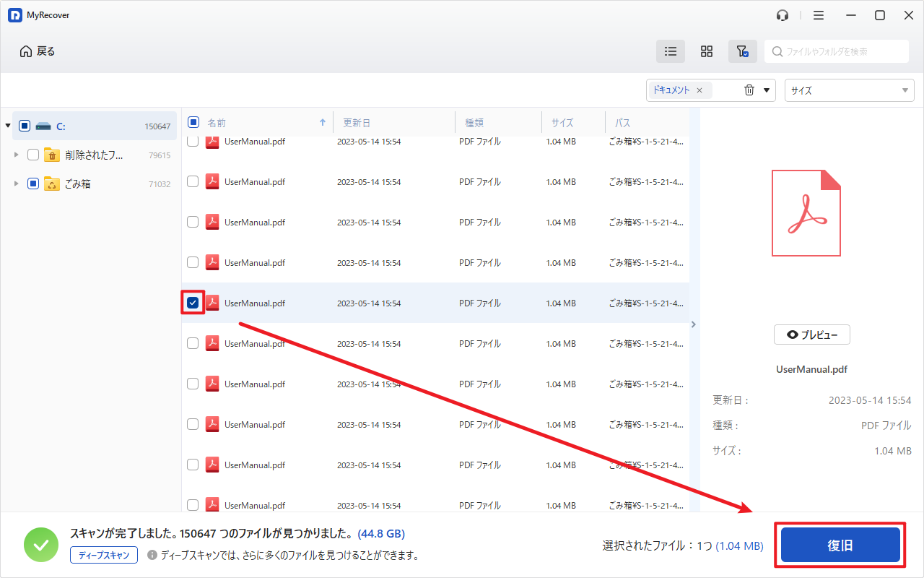
Task: Click the path cell in highlighted row
Action: (646, 303)
